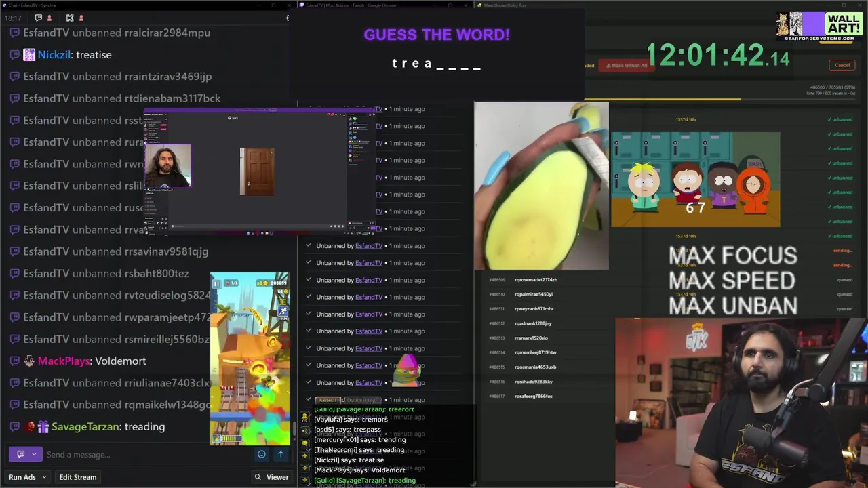Click the Nickzil username in chat
The image size is (868, 488).
(54, 55)
